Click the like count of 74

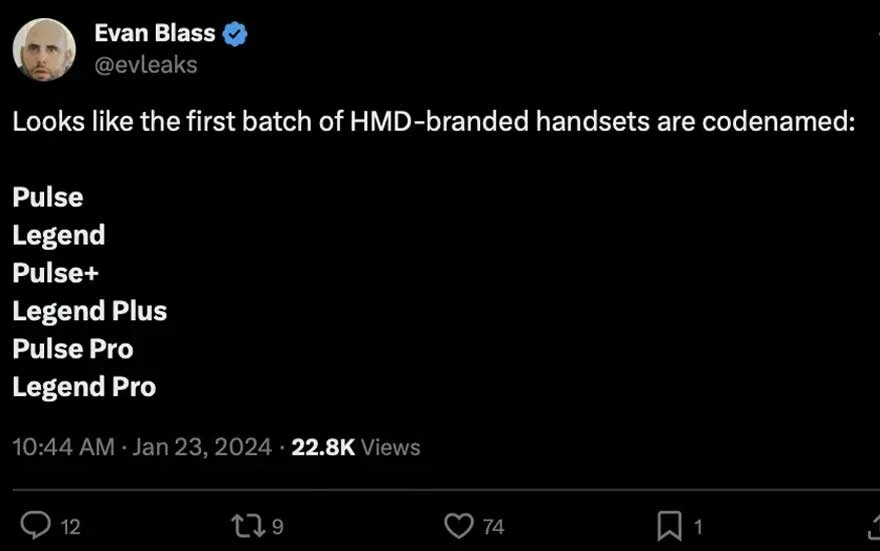[493, 526]
